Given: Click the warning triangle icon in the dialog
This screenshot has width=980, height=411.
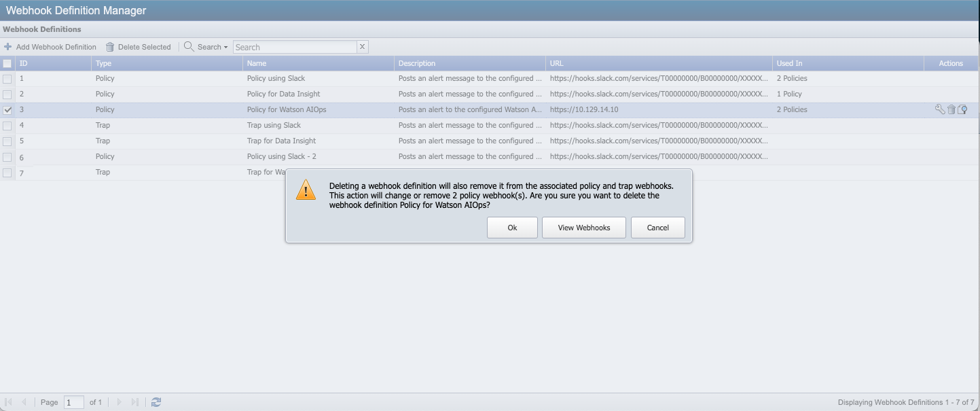Looking at the screenshot, I should coord(306,190).
